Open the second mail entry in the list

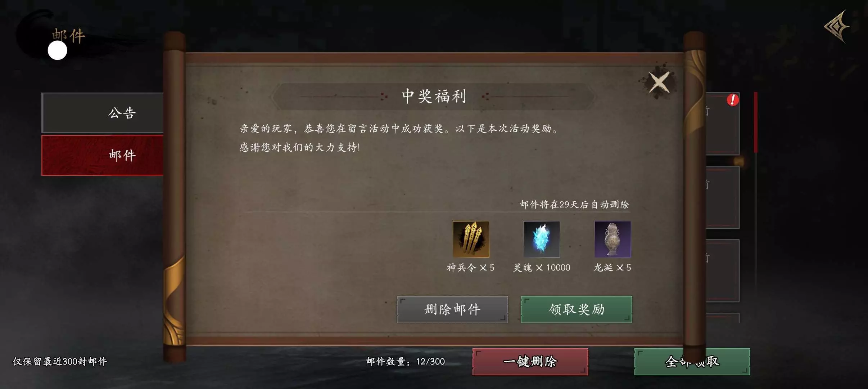tap(723, 197)
